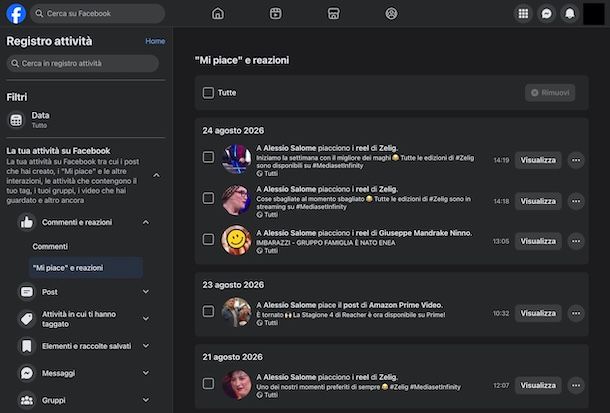Select the Gruppi label in sidebar

(54, 400)
